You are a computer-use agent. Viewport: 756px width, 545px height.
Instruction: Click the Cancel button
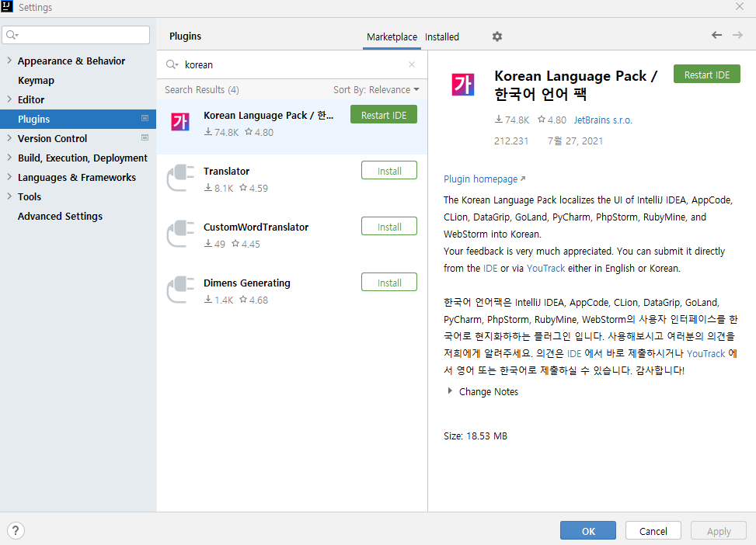653,530
